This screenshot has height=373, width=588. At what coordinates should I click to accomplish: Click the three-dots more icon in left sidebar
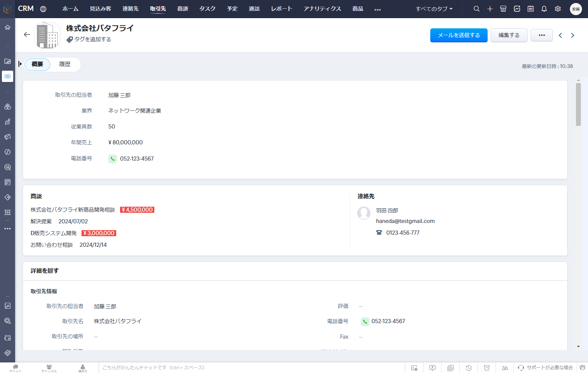coord(8,229)
